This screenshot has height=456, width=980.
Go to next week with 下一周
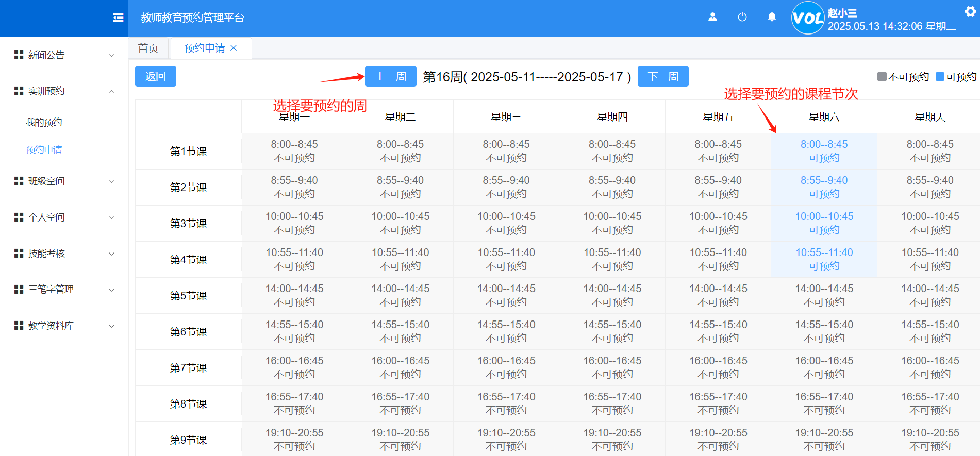click(662, 77)
